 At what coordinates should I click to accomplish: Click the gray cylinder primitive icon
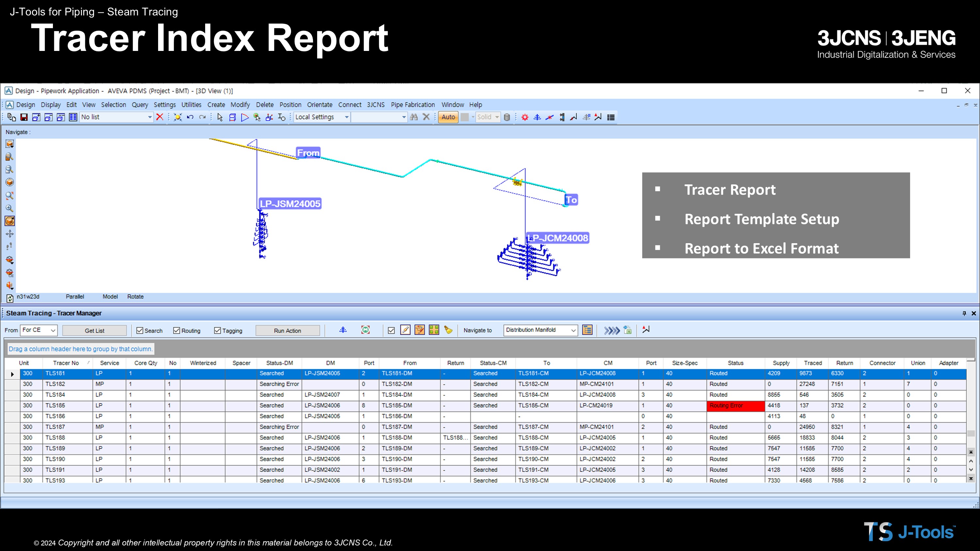(x=507, y=117)
